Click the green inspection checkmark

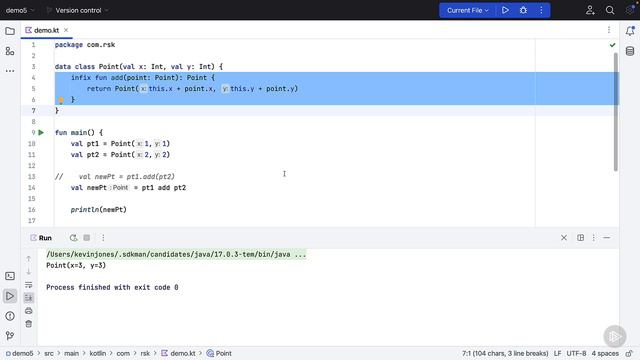click(612, 45)
